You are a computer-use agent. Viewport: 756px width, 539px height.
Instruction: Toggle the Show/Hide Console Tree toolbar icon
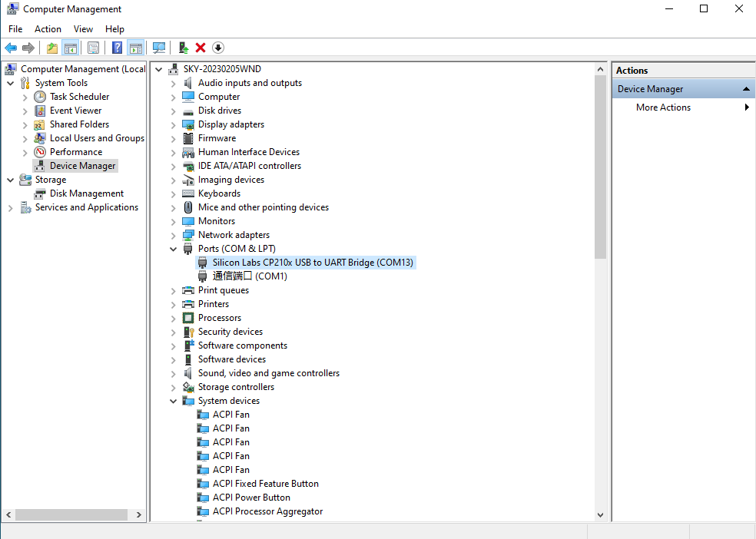pyautogui.click(x=71, y=48)
